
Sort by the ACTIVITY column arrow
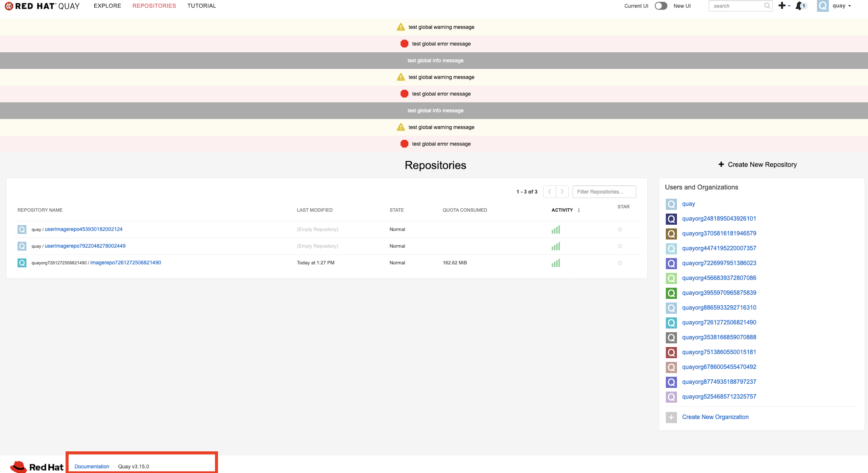[579, 210]
